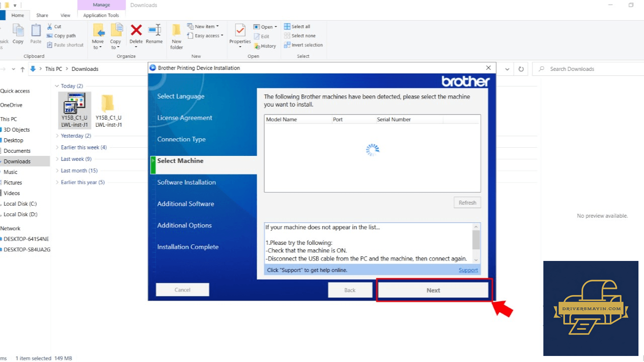Click the Next button in installer
This screenshot has height=362, width=644.
pyautogui.click(x=433, y=290)
